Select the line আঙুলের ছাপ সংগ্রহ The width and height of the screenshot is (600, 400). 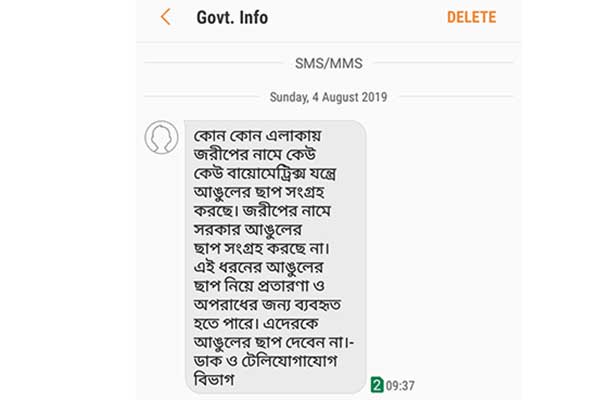point(259,192)
